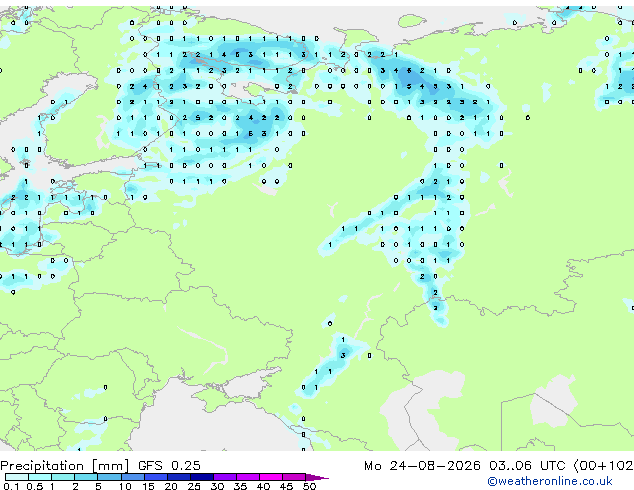Click the 0.5–1 mm legend swatch
The width and height of the screenshot is (634, 490).
[x=40, y=477]
